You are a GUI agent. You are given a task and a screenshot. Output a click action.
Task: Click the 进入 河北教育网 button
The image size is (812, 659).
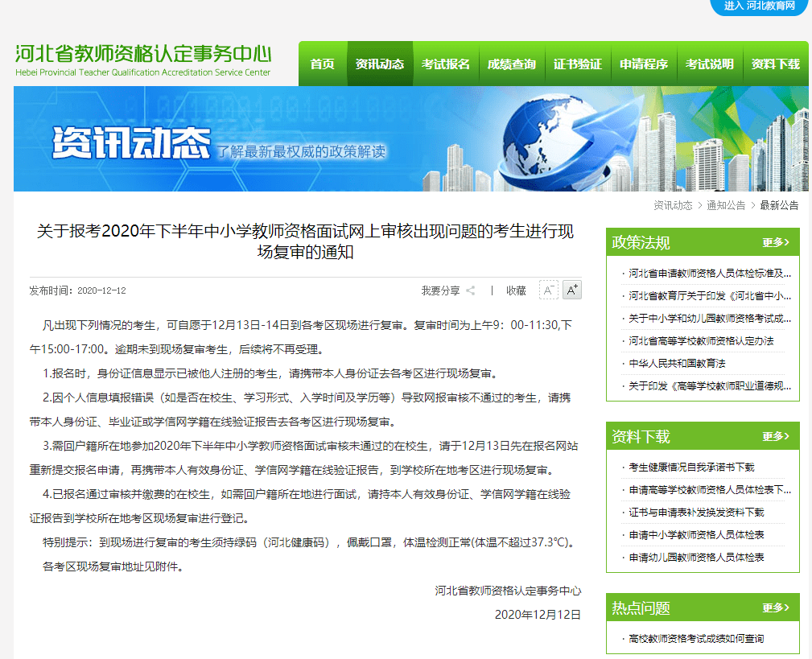point(759,6)
